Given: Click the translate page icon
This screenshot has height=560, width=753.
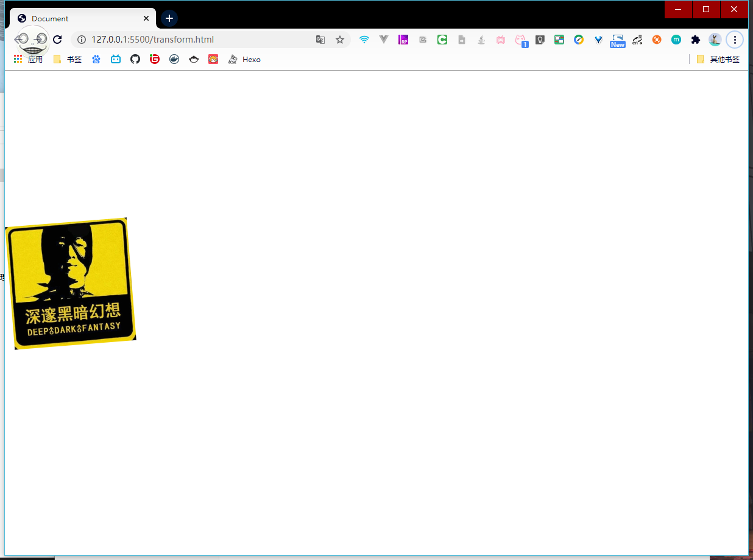Looking at the screenshot, I should pos(320,40).
